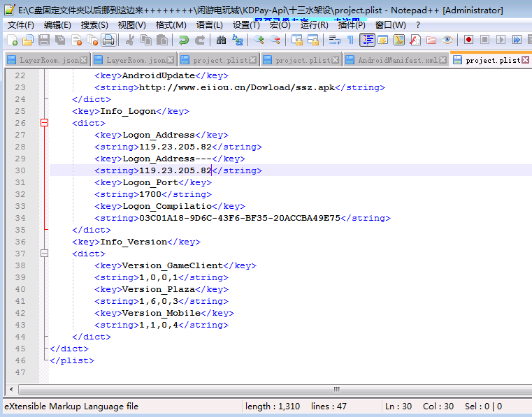Collapse the Info_Logon dict fold marker
The width and height of the screenshot is (532, 417).
pos(44,123)
